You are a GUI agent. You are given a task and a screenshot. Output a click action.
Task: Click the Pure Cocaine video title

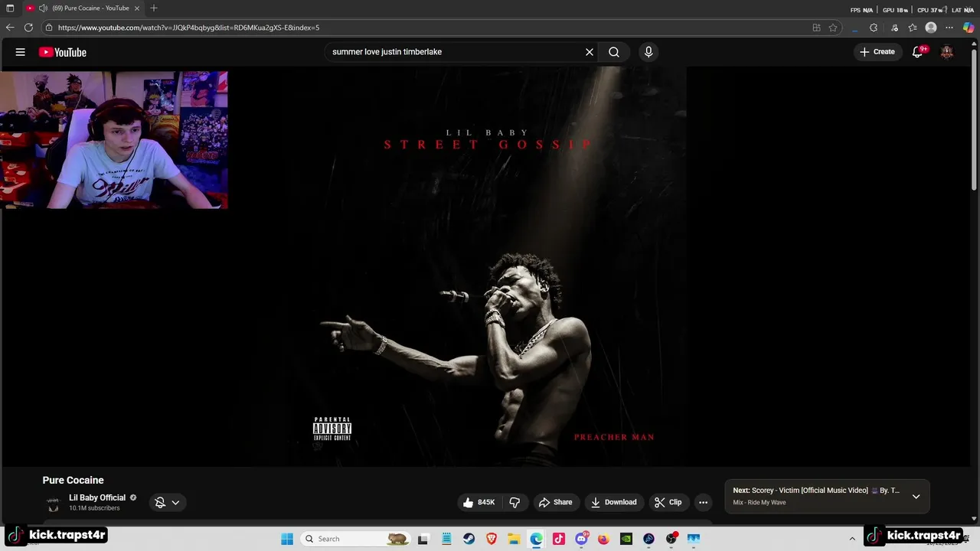(73, 480)
